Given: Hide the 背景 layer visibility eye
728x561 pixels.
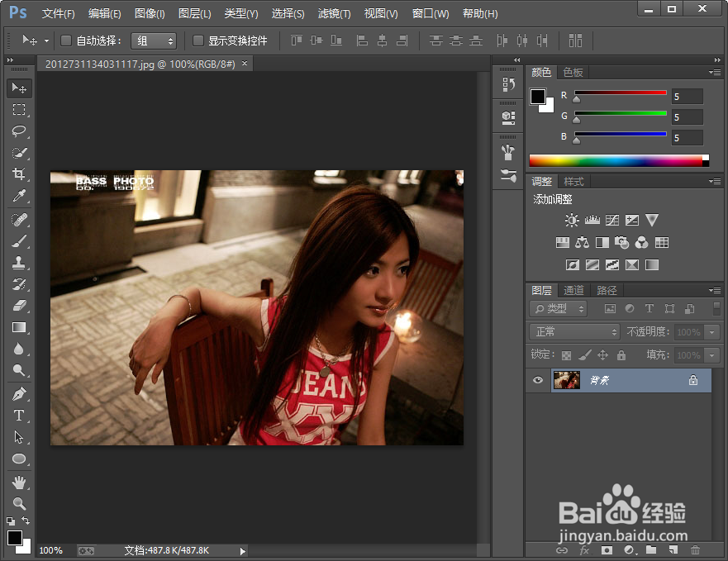Looking at the screenshot, I should (537, 380).
